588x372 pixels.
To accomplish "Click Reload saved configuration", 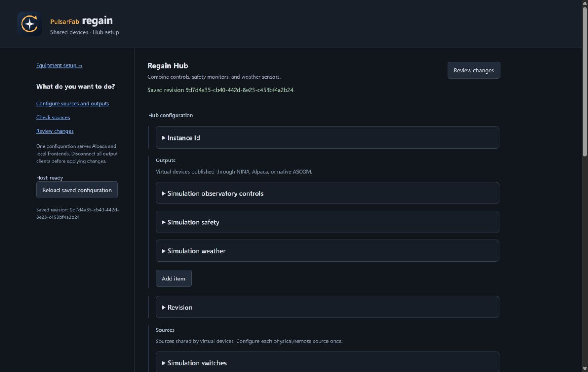I will click(x=77, y=190).
